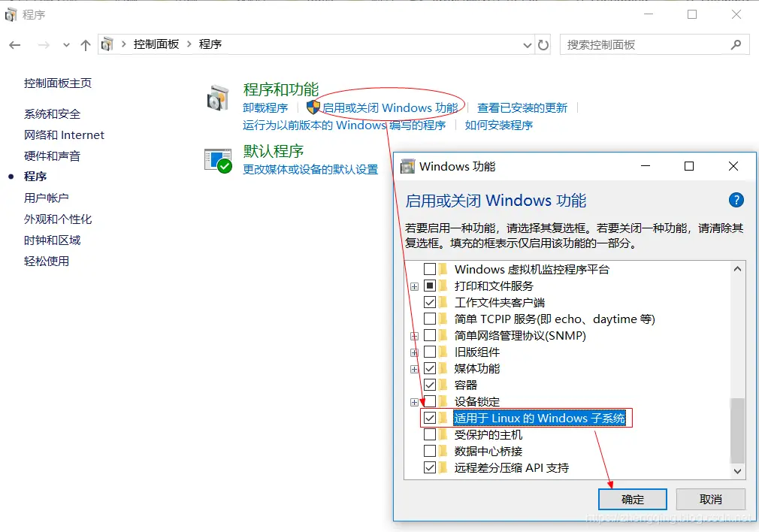Expand 旧版组件 tree node
This screenshot has height=532, width=759.
point(414,353)
